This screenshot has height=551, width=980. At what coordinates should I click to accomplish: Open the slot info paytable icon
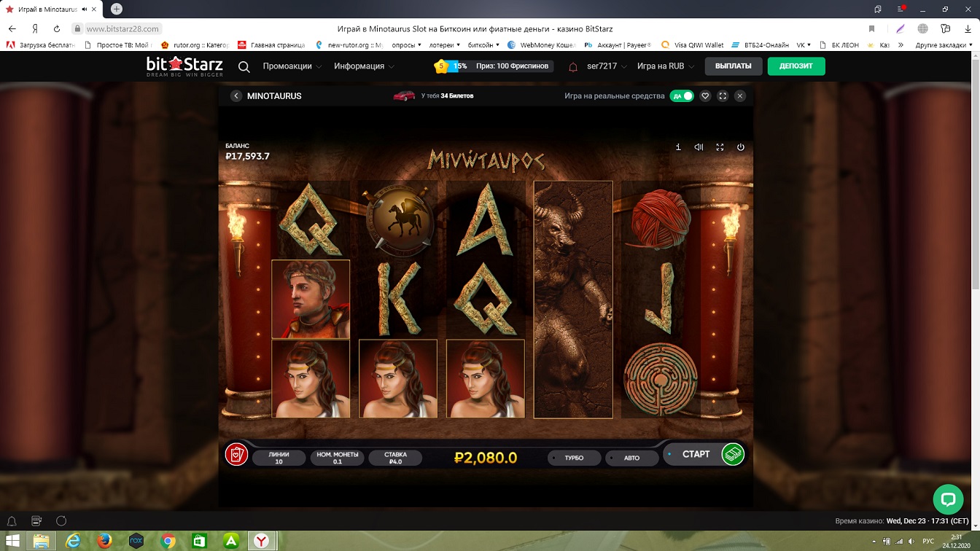pos(678,147)
